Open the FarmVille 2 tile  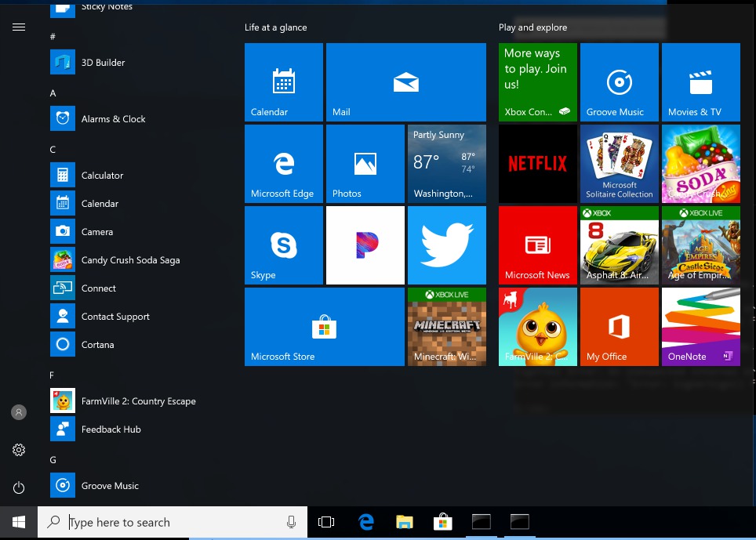[x=537, y=327]
